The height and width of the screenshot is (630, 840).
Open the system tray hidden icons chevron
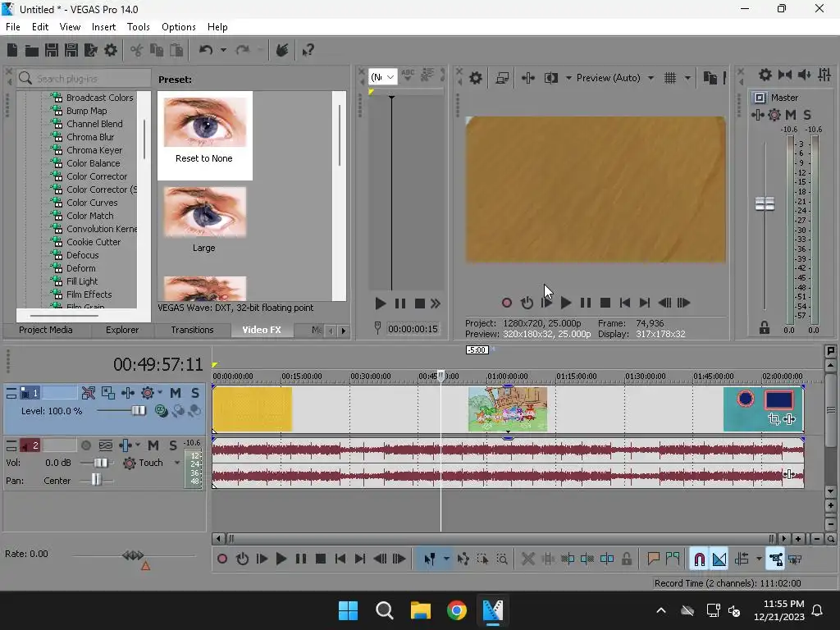point(661,610)
